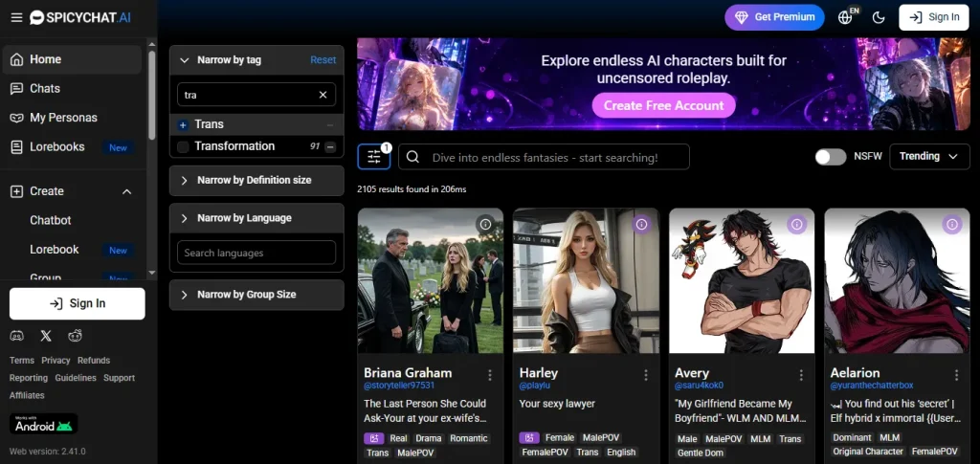
Task: Exclude the Transformation tag with minus button
Action: (x=330, y=146)
